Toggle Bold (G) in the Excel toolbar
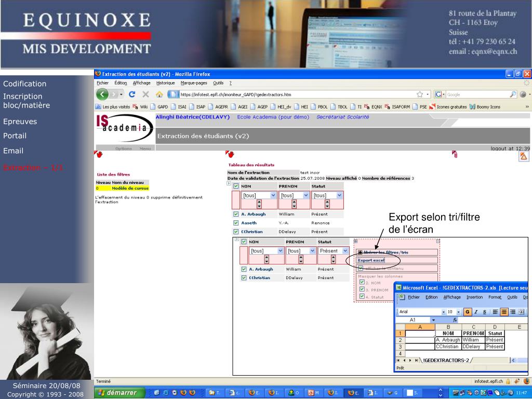 [x=468, y=312]
